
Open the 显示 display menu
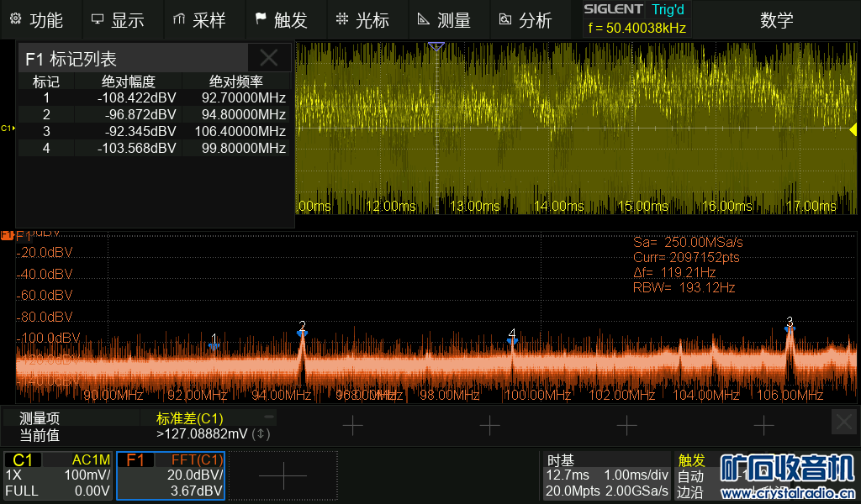(118, 20)
